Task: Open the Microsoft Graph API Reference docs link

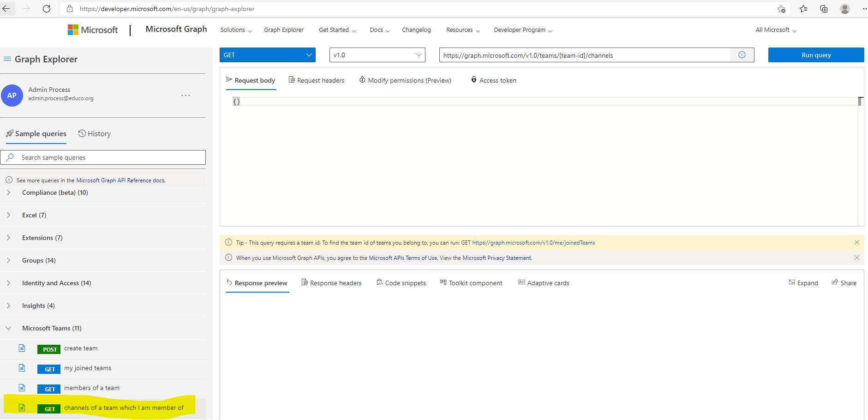Action: pyautogui.click(x=120, y=180)
